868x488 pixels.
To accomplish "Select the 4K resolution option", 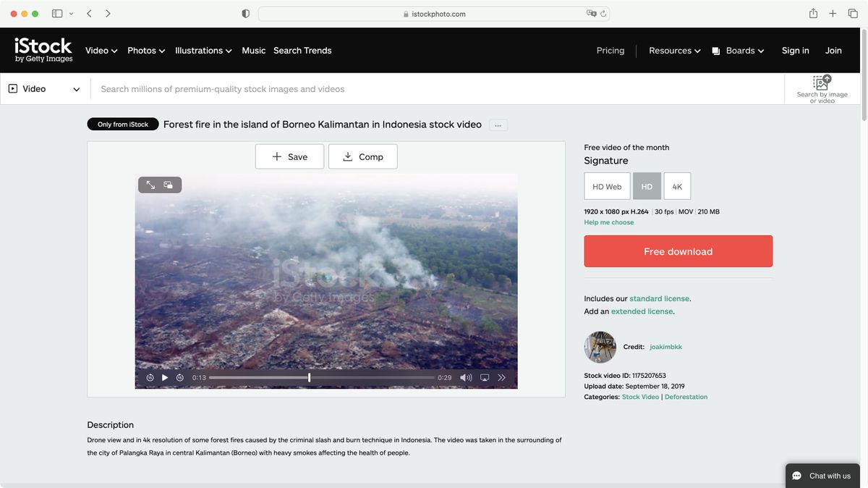I will coord(676,186).
